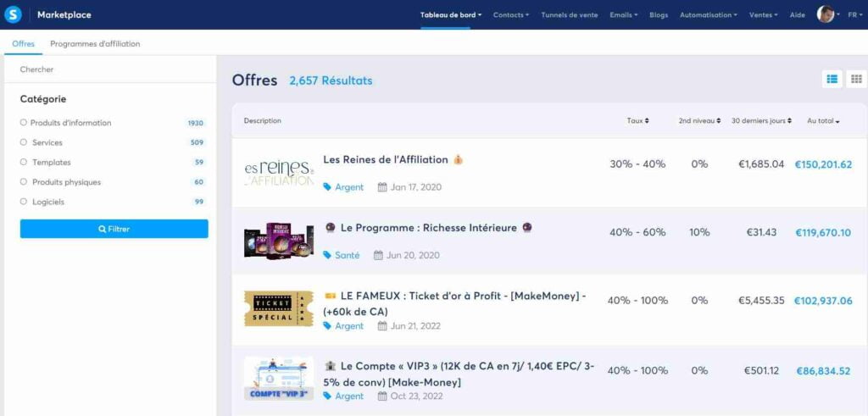Image resolution: width=868 pixels, height=416 pixels.
Task: Select the Produits d'information category
Action: pos(23,123)
